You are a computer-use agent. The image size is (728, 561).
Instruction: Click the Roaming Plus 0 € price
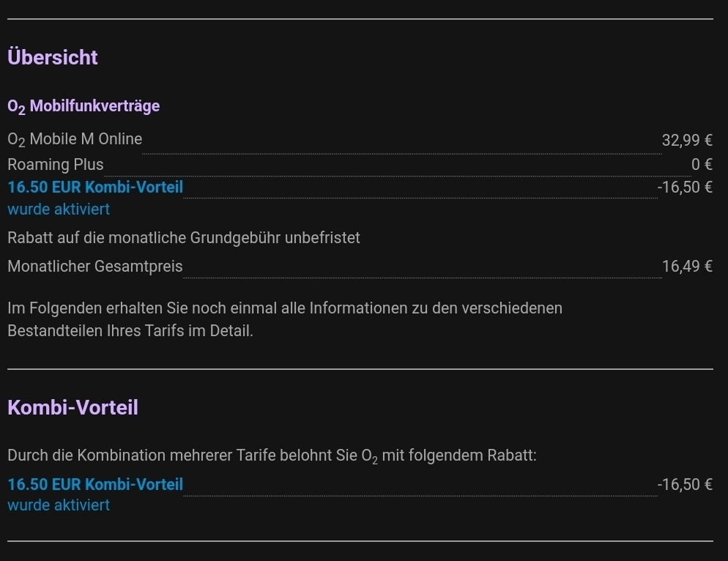coord(702,164)
